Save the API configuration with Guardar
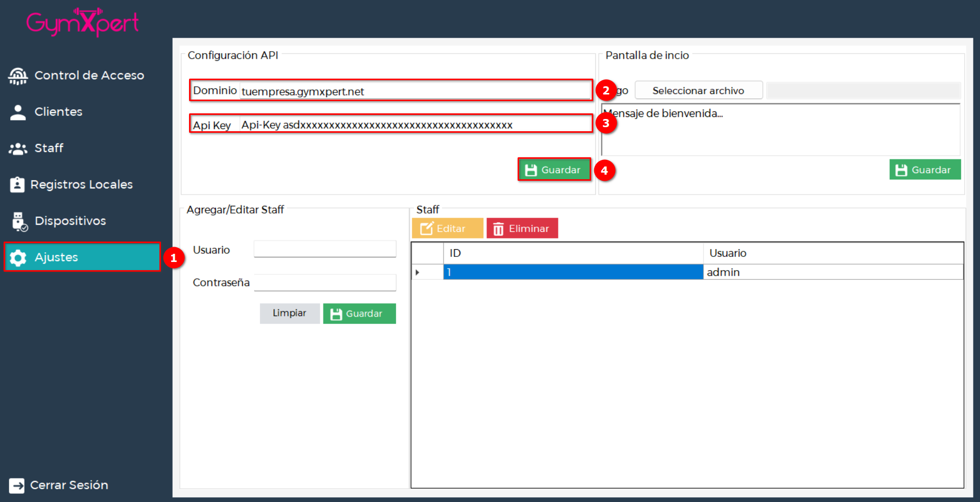 pyautogui.click(x=554, y=170)
